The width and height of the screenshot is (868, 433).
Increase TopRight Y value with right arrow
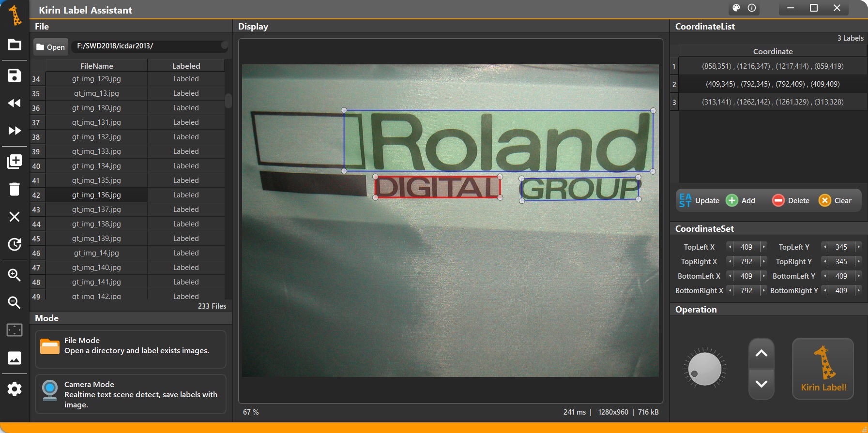point(858,261)
